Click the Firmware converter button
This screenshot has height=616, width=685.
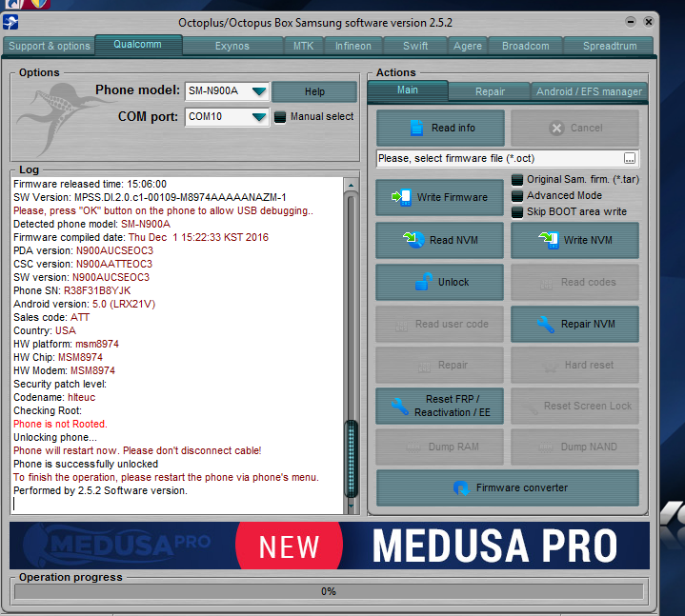(x=508, y=487)
